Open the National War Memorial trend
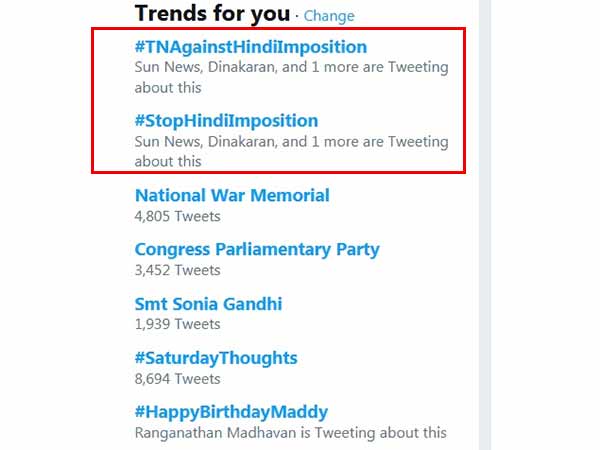The height and width of the screenshot is (450, 600). (x=232, y=195)
